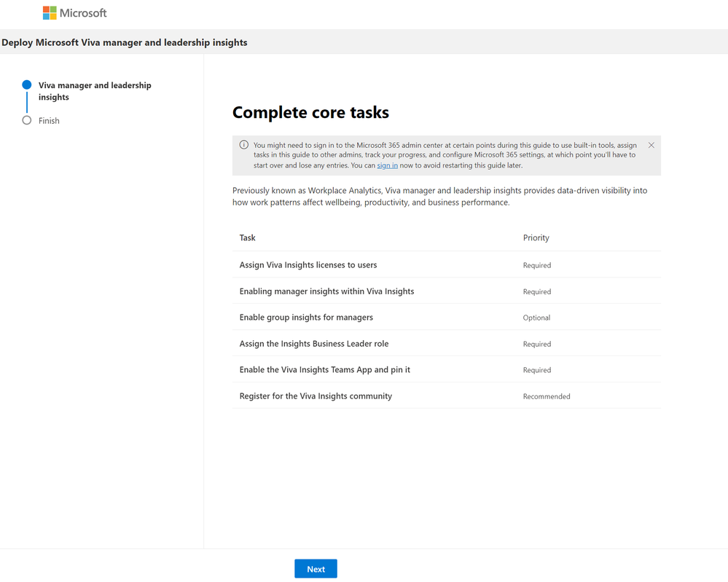This screenshot has width=728, height=582.
Task: Click Required for Teams App and pin it row
Action: click(x=537, y=370)
